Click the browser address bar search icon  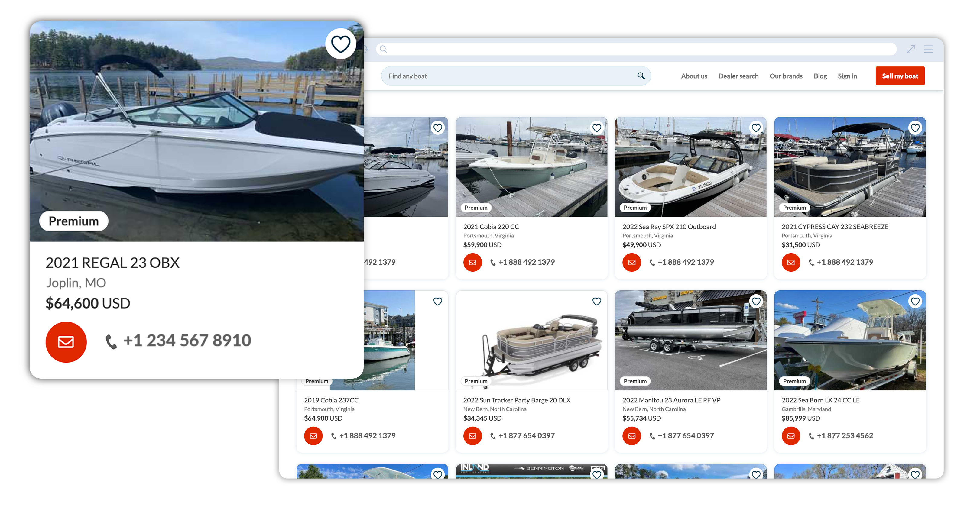click(383, 49)
